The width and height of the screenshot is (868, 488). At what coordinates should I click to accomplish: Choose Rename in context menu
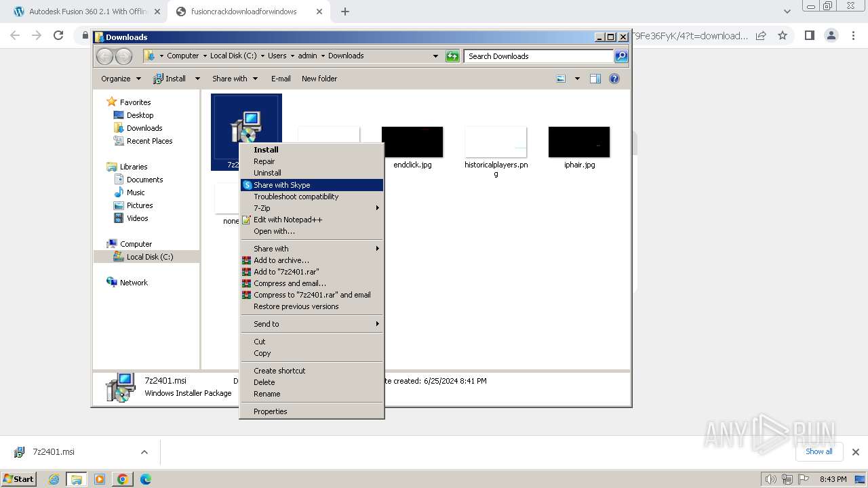pos(312,394)
